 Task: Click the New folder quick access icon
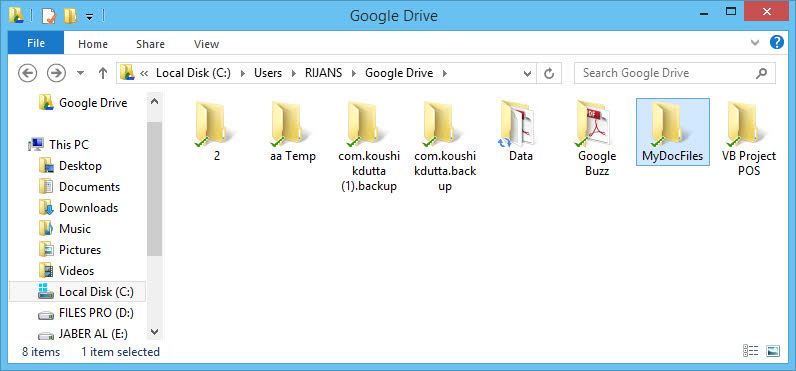coord(70,16)
